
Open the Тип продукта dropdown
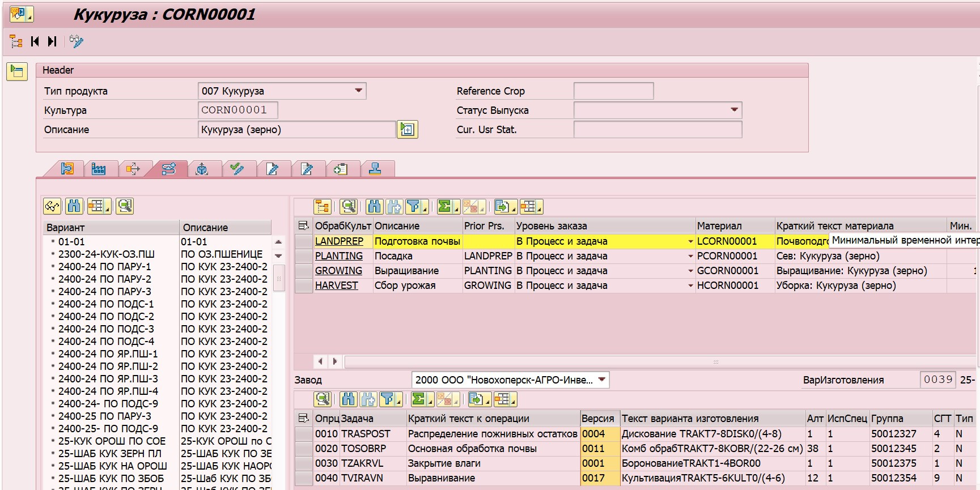pyautogui.click(x=358, y=91)
